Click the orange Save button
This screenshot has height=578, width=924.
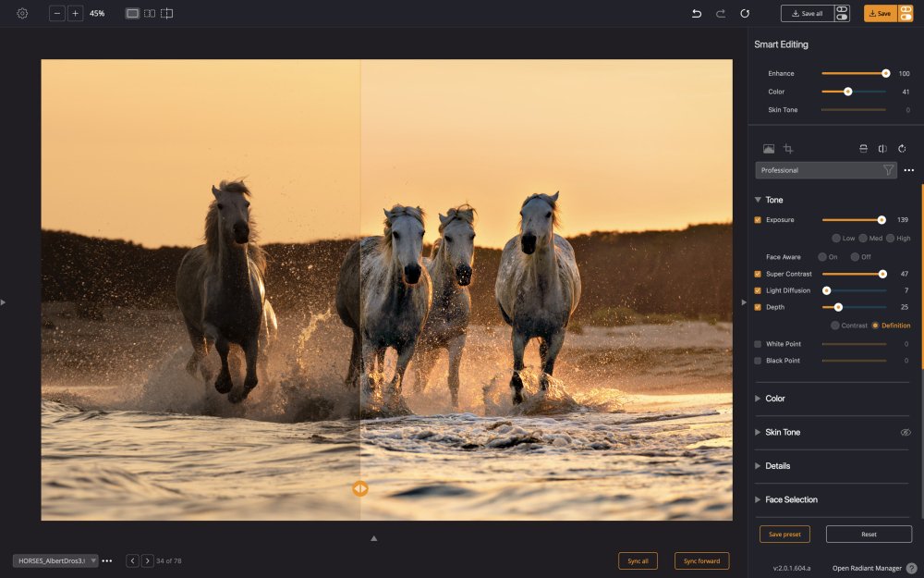point(881,13)
